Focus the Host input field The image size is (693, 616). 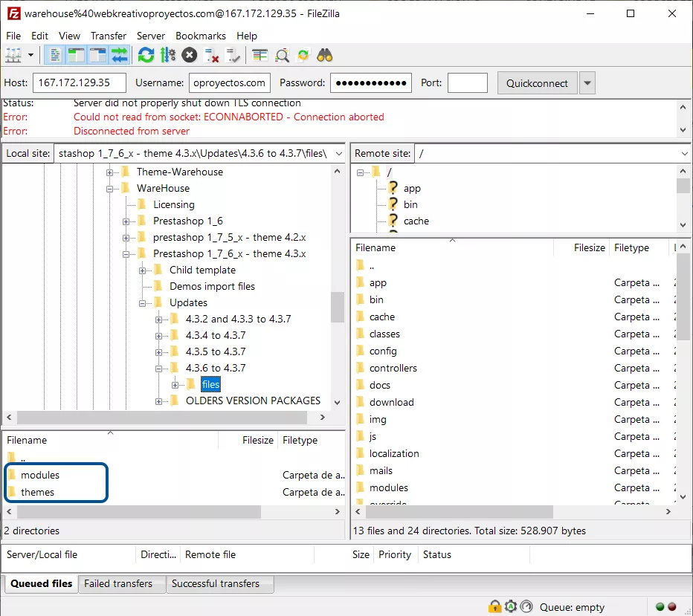[x=80, y=83]
